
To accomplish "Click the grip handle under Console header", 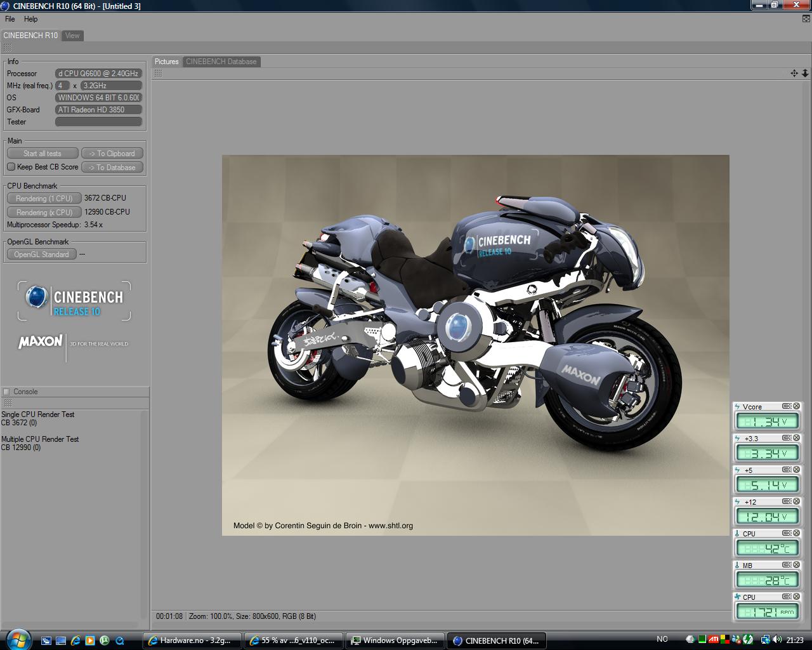I will pyautogui.click(x=7, y=402).
